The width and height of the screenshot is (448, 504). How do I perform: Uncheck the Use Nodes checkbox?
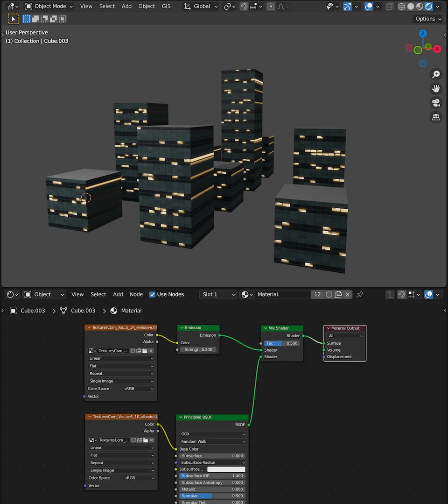[152, 294]
